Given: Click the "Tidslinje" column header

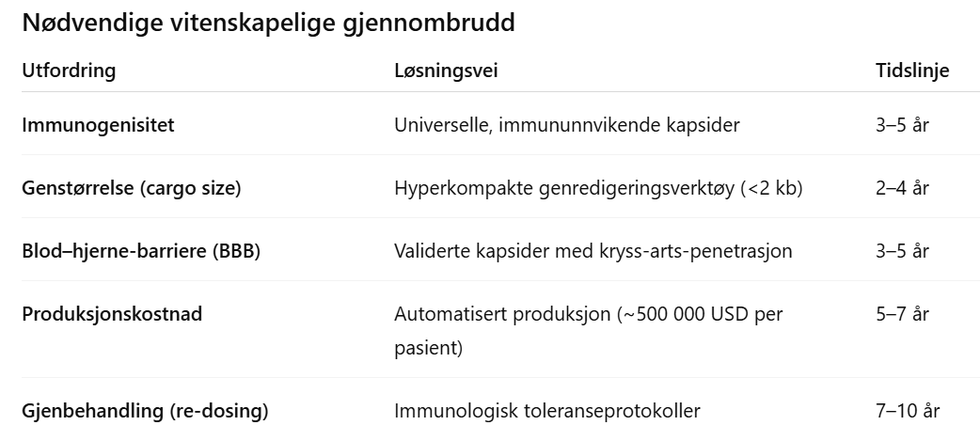Looking at the screenshot, I should (x=911, y=71).
